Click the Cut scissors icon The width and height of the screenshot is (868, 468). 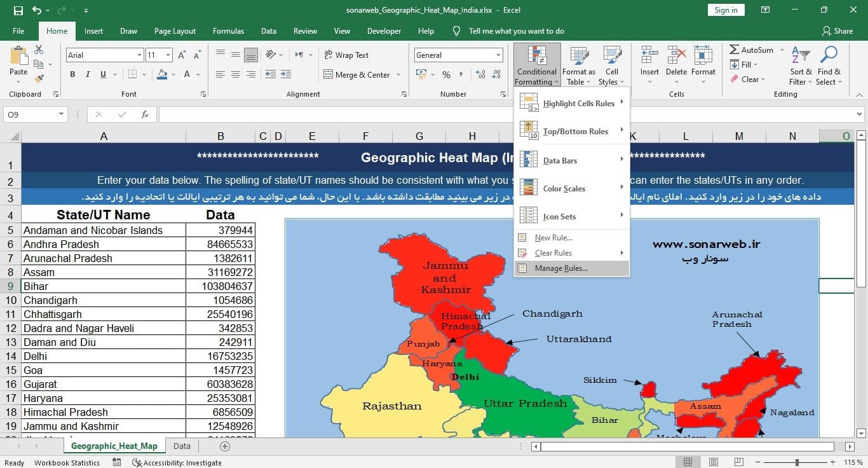[39, 50]
